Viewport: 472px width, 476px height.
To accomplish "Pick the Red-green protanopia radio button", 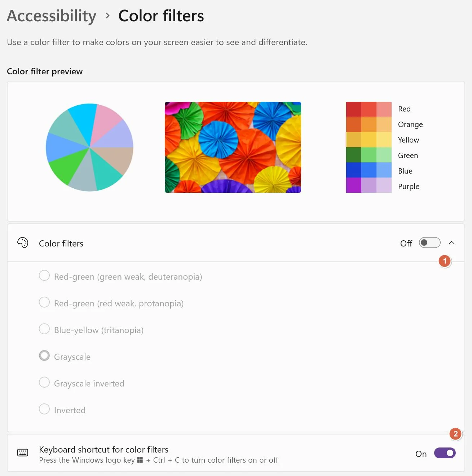I will click(44, 302).
